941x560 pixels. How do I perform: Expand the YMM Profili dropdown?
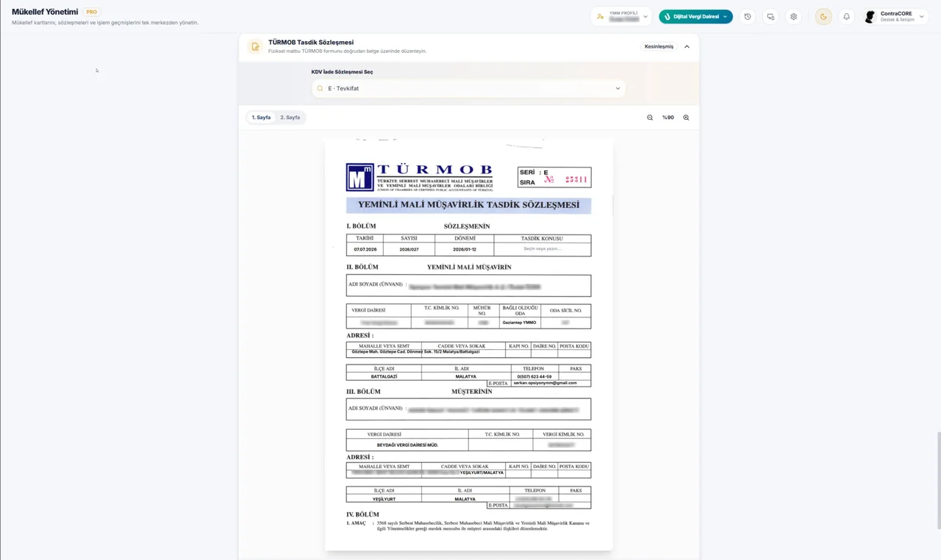pos(622,16)
